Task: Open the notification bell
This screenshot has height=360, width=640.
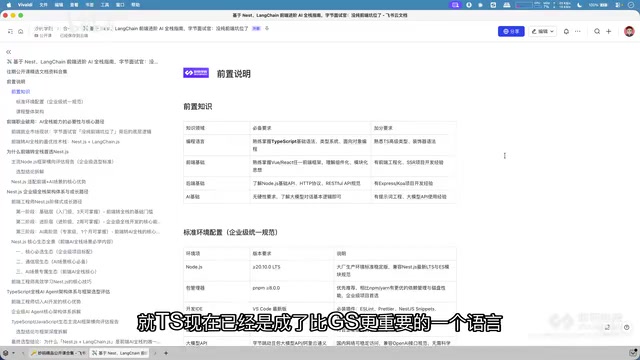Action: click(566, 31)
